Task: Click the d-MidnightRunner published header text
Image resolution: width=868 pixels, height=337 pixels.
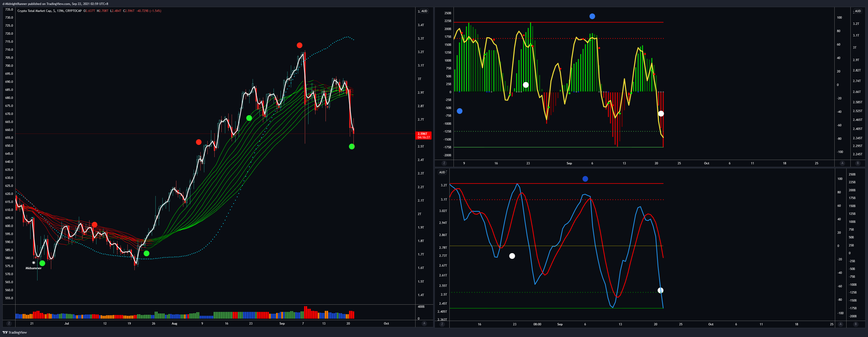Action: pyautogui.click(x=55, y=4)
